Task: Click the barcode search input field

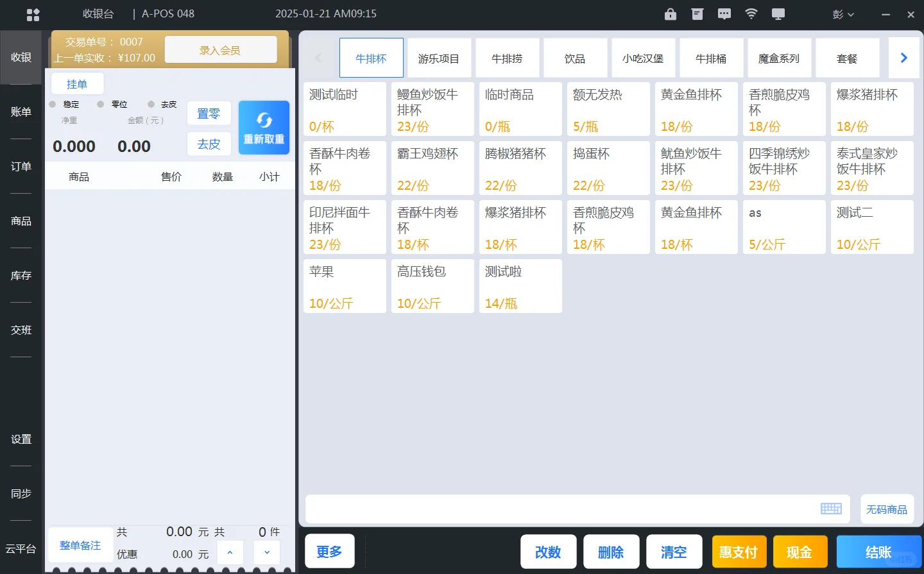Action: coord(558,508)
